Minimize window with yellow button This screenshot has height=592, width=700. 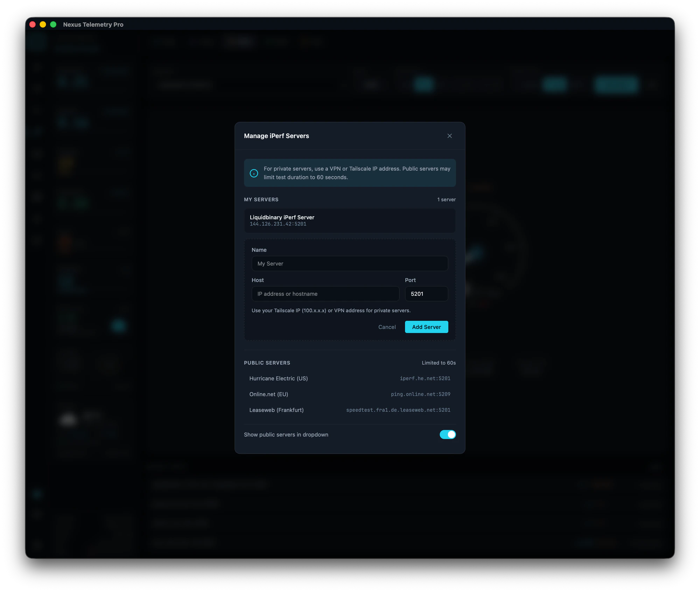pos(43,25)
